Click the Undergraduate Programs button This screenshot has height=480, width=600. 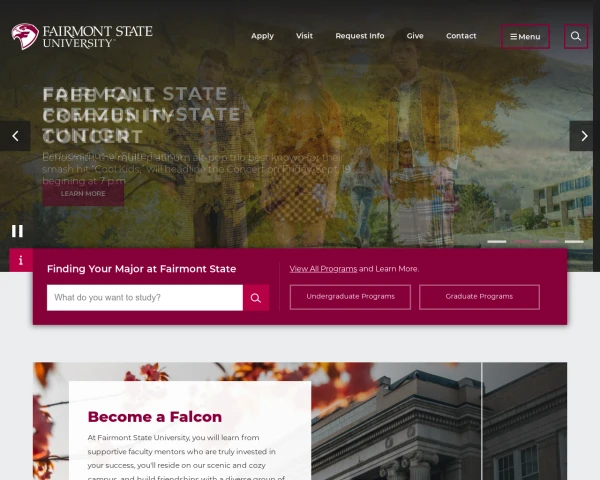coord(350,297)
